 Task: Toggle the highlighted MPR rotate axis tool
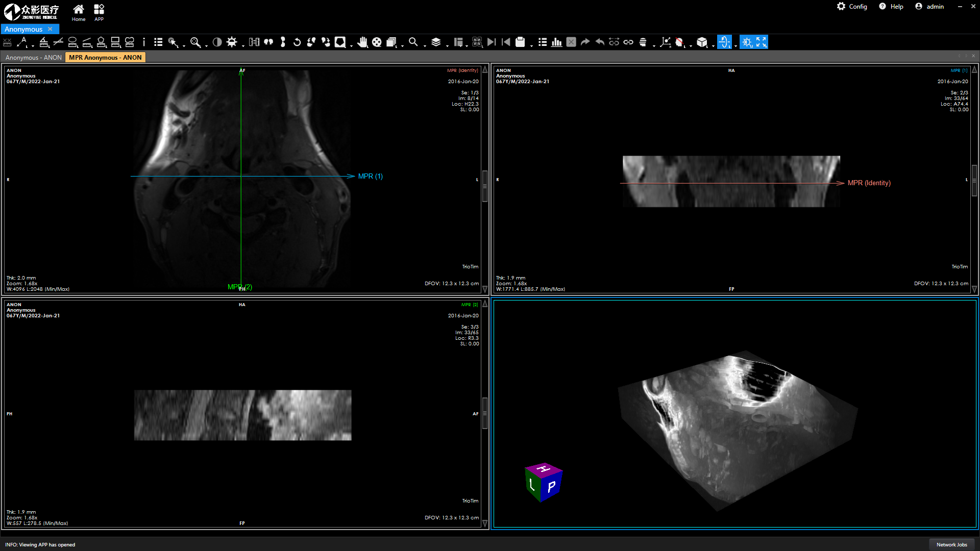(x=724, y=42)
